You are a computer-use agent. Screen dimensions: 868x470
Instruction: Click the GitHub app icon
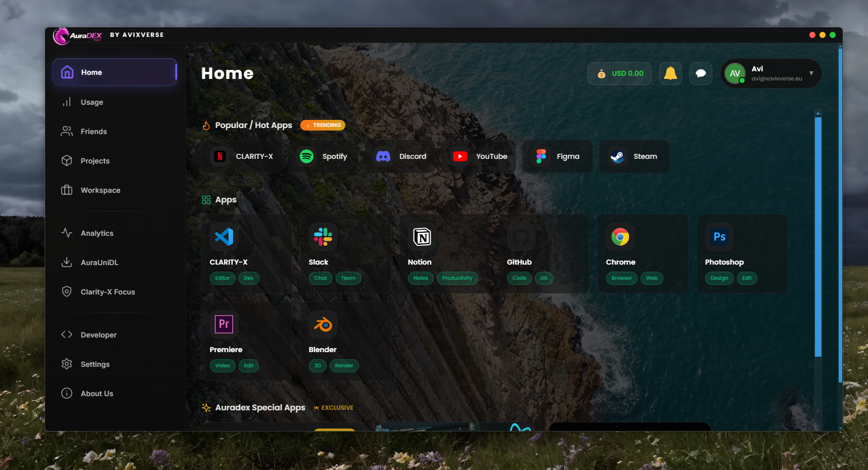click(521, 237)
